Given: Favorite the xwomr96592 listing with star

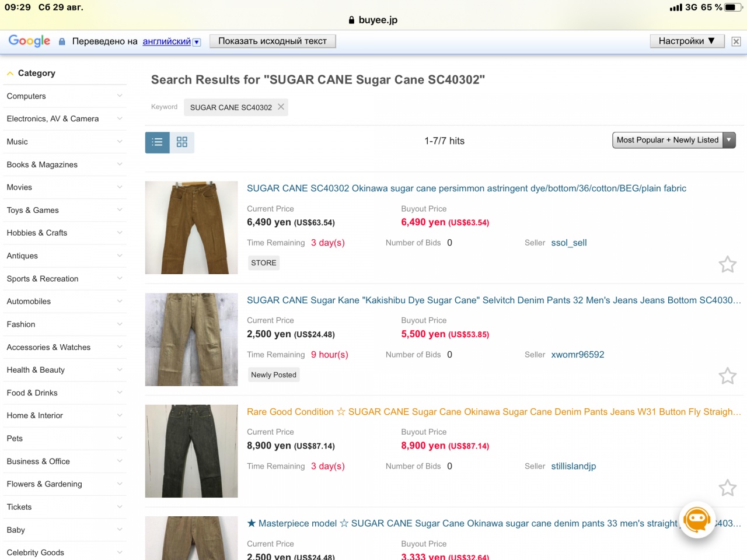Looking at the screenshot, I should click(x=727, y=376).
